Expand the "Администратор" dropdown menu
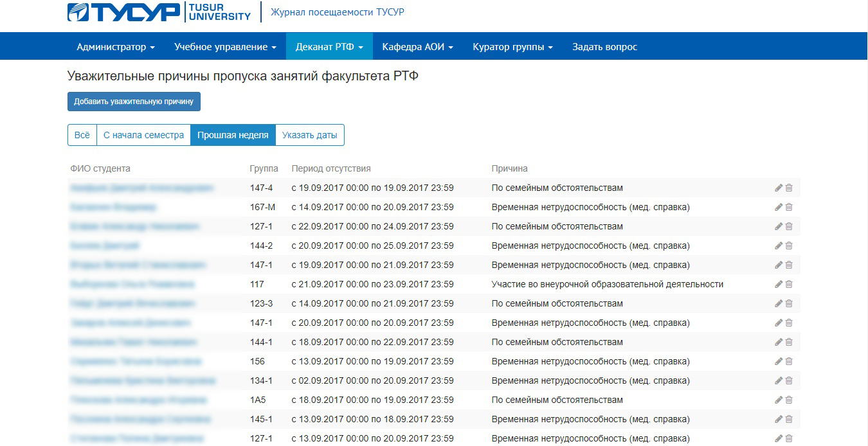868x446 pixels. 116,47
